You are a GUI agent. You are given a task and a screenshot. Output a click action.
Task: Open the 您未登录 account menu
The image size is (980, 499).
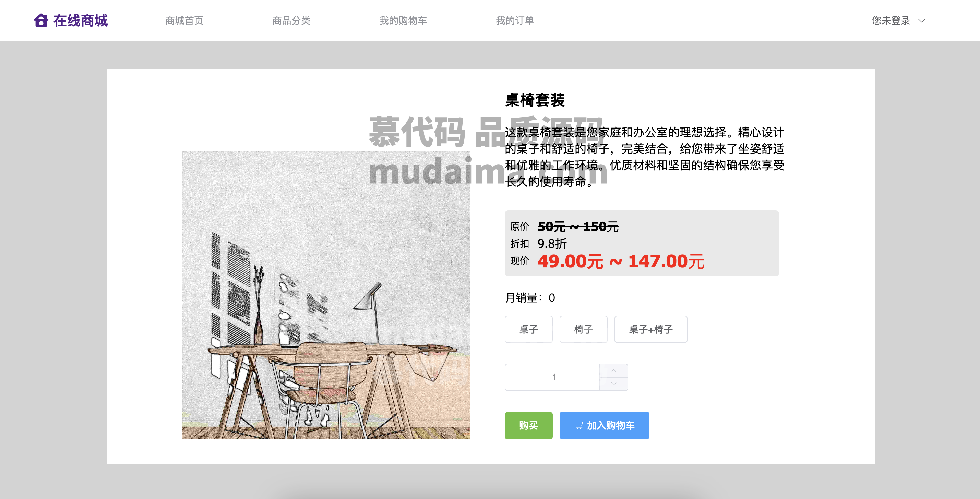point(891,21)
